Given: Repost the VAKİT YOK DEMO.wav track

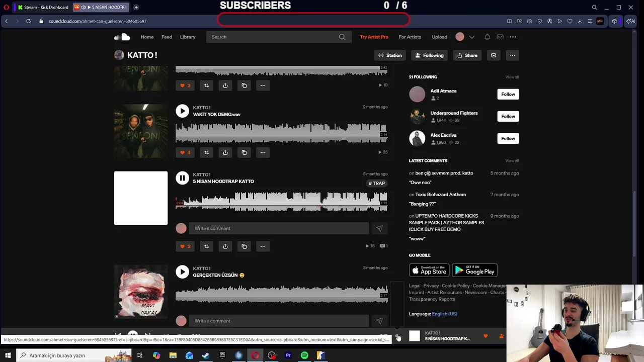Looking at the screenshot, I should coord(206,152).
